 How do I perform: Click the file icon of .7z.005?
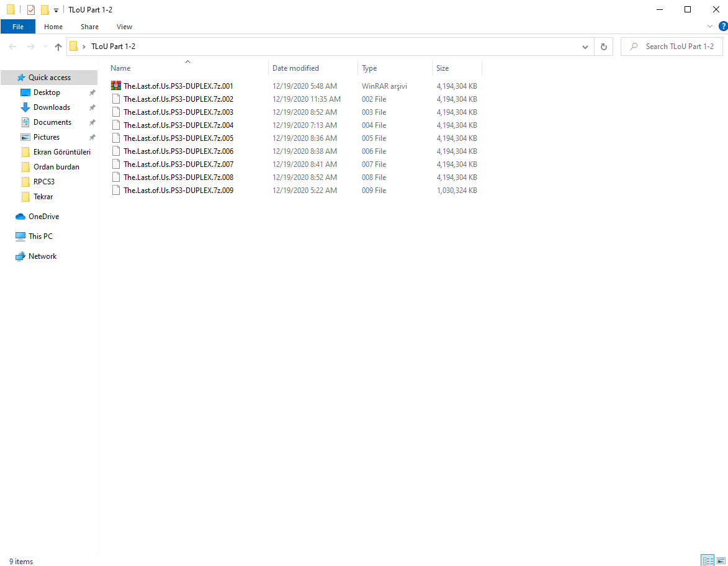pos(116,138)
